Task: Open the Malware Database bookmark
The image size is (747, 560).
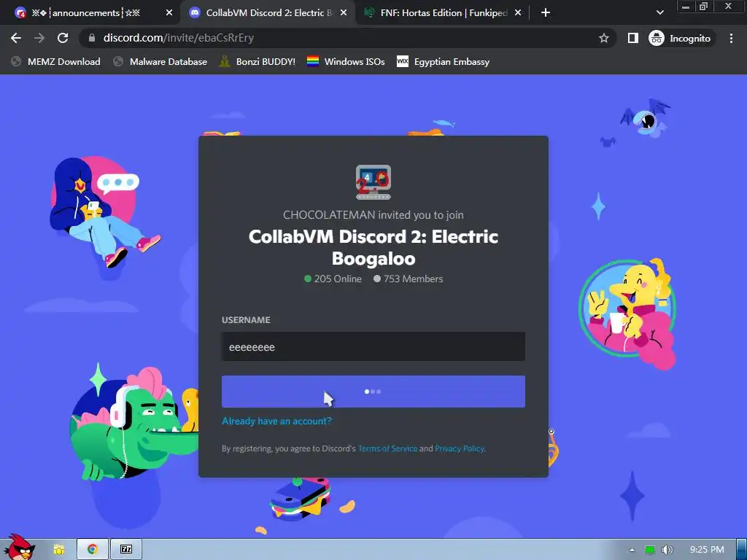Action: 160,61
